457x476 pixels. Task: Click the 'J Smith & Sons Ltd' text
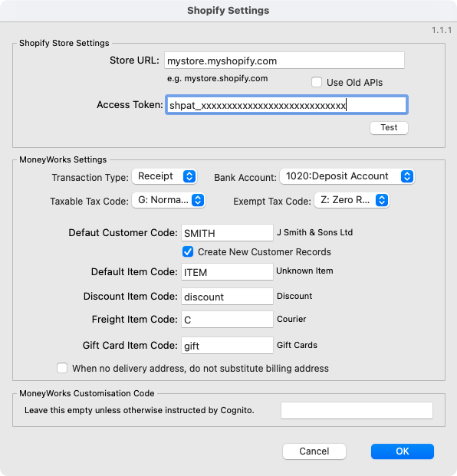tap(314, 232)
